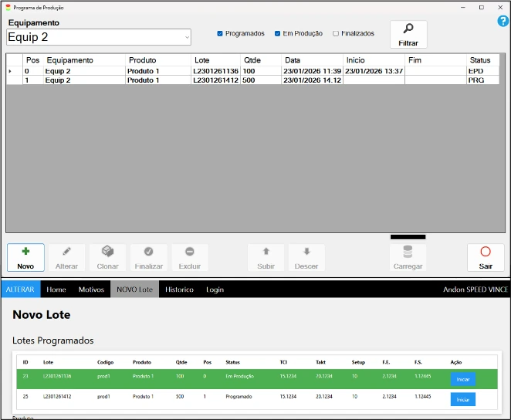Screen dimensions: 511x420
Task: Select cell L2301261412 in the top grid
Action: (x=215, y=80)
